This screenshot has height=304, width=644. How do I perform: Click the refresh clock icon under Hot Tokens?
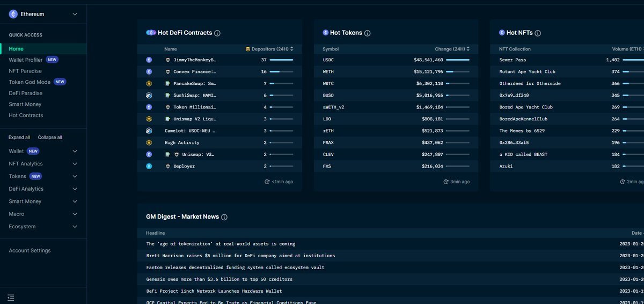446,182
